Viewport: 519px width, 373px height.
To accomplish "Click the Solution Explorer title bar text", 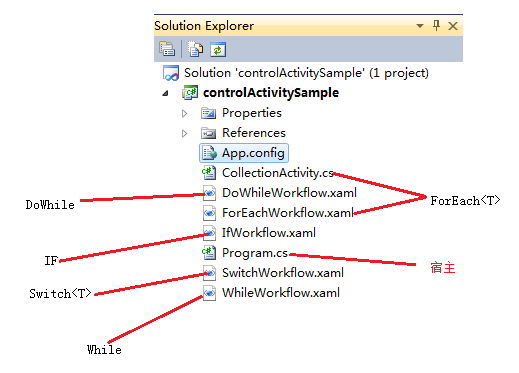I will pos(204,26).
